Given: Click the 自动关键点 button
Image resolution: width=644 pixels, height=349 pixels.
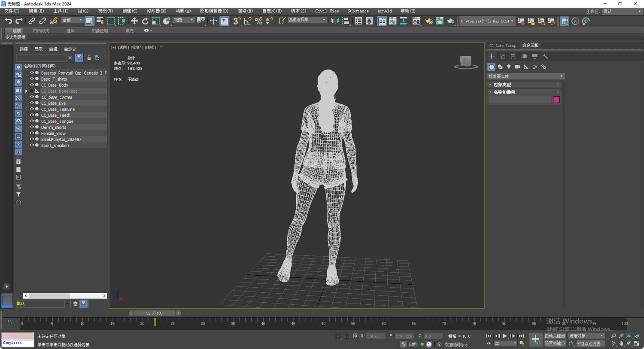Looking at the screenshot, I should (x=555, y=336).
